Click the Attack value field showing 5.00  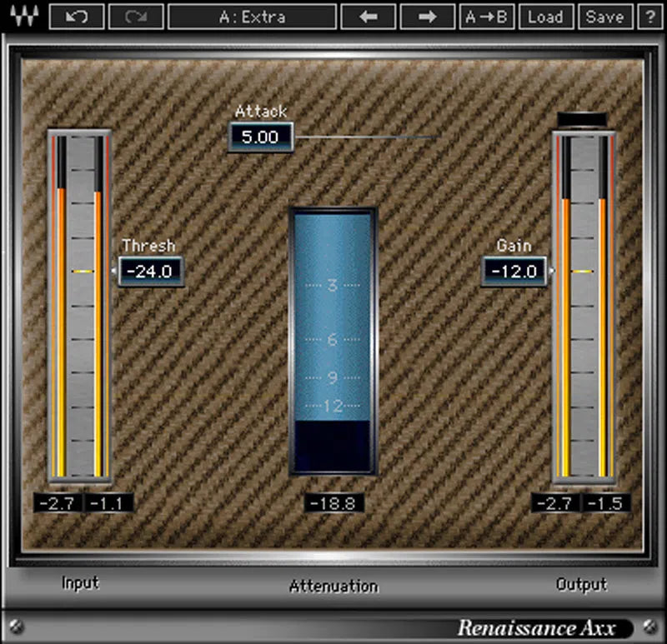(x=260, y=137)
